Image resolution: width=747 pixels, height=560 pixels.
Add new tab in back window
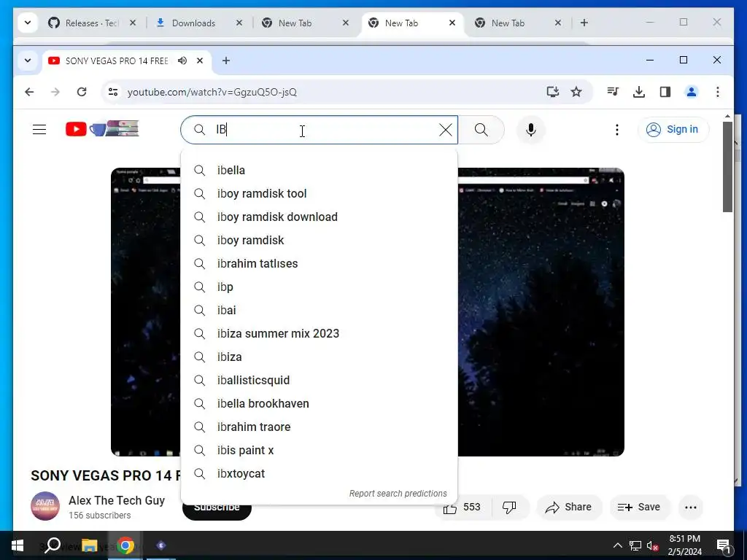tap(584, 23)
